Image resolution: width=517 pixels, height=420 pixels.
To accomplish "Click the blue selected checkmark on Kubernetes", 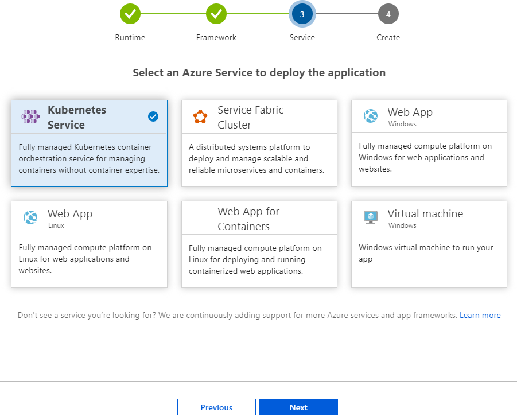I will pyautogui.click(x=153, y=116).
